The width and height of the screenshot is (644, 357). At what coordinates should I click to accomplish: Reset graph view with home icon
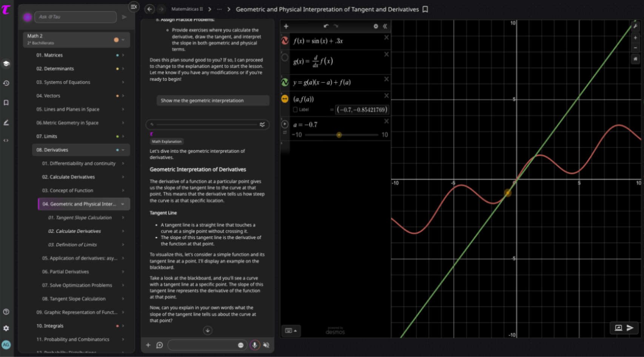point(635,59)
